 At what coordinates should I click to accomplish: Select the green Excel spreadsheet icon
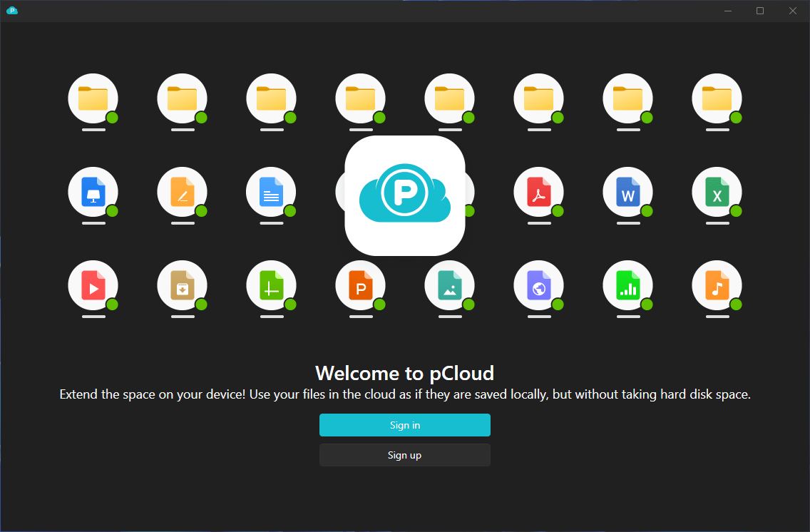[x=717, y=192]
